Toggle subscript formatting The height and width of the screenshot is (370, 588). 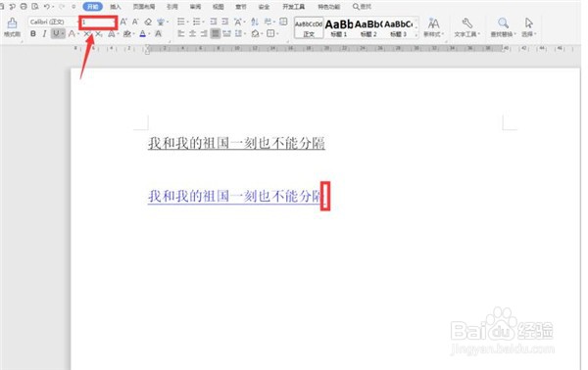(x=99, y=34)
